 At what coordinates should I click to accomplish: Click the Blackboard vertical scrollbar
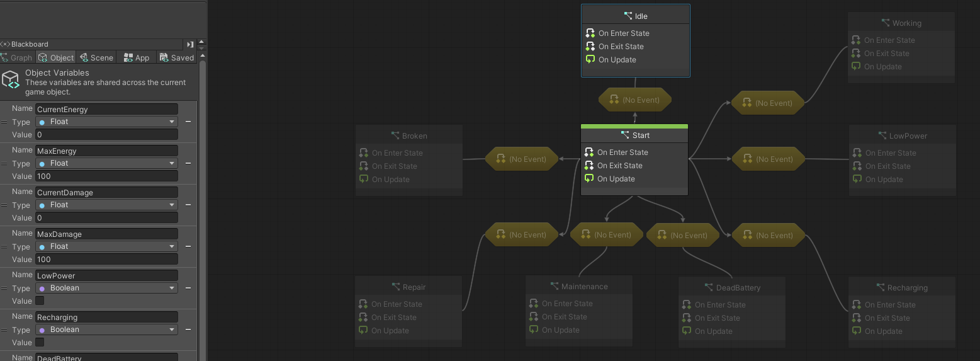203,208
